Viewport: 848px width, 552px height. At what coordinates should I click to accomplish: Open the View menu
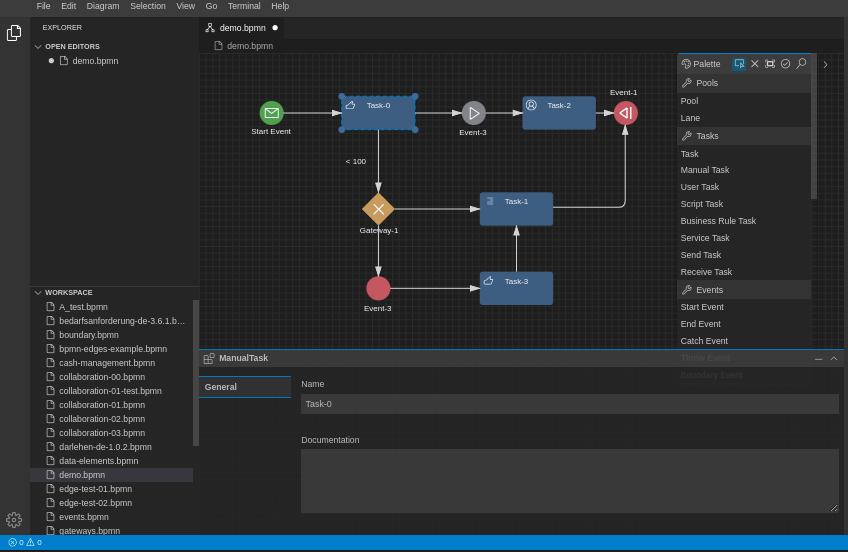tap(186, 6)
